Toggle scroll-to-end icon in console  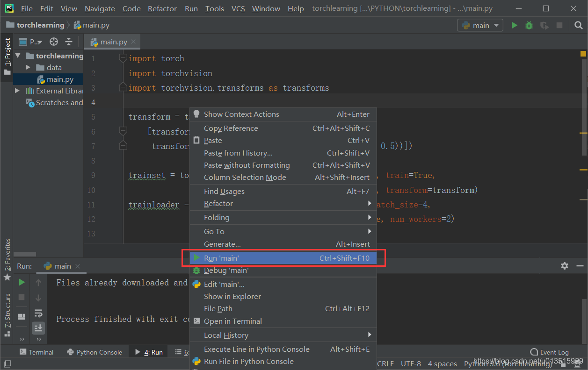(38, 327)
